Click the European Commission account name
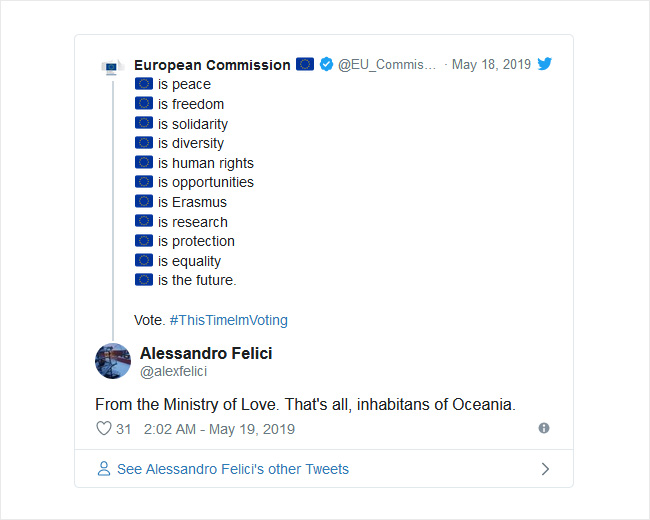650x520 pixels. [212, 65]
